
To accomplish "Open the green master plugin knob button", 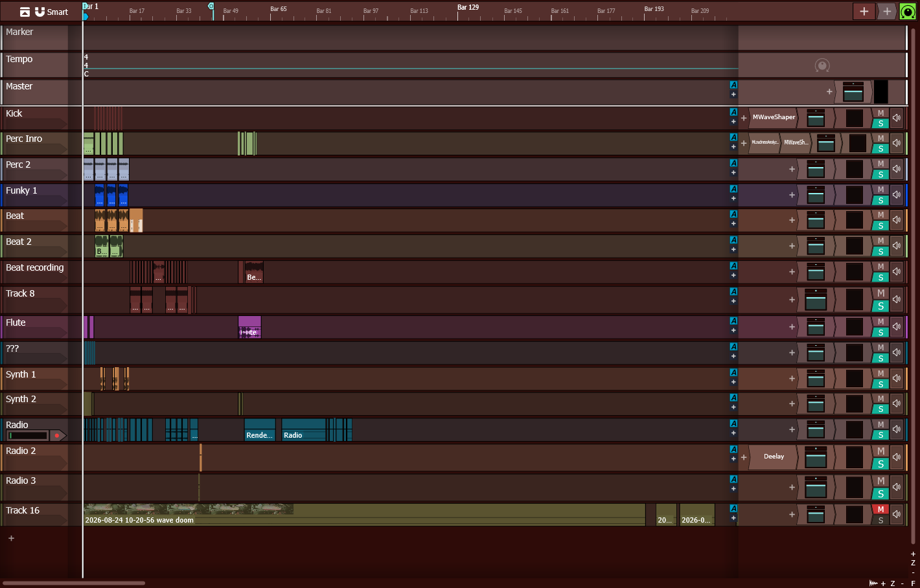I will coord(908,11).
